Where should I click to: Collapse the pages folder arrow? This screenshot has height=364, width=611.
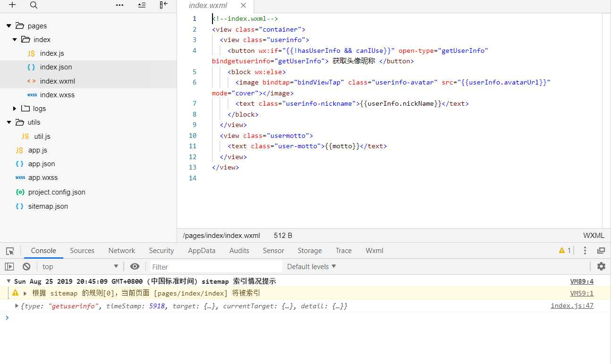tap(9, 26)
